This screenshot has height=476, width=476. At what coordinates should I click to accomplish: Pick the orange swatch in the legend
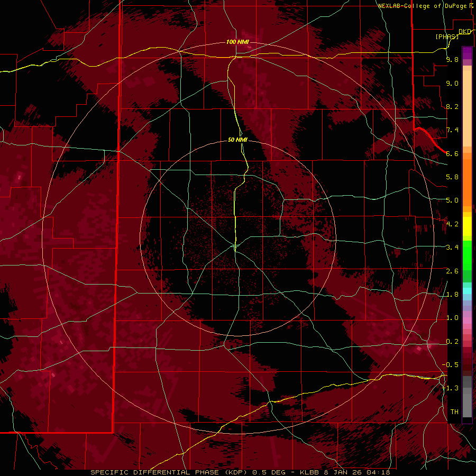coord(467,183)
